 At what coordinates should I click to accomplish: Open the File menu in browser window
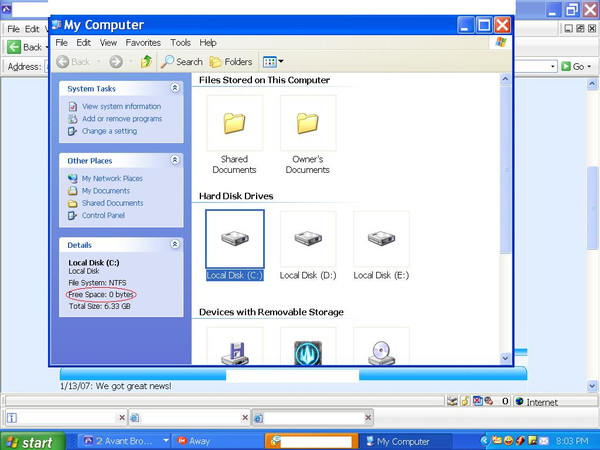[x=13, y=29]
